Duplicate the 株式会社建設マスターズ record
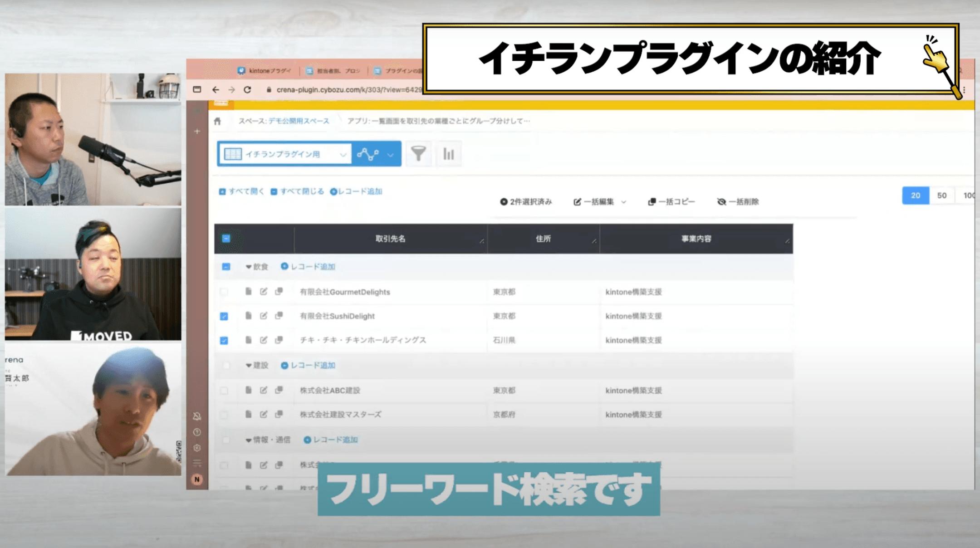This screenshot has width=980, height=548. pyautogui.click(x=279, y=414)
